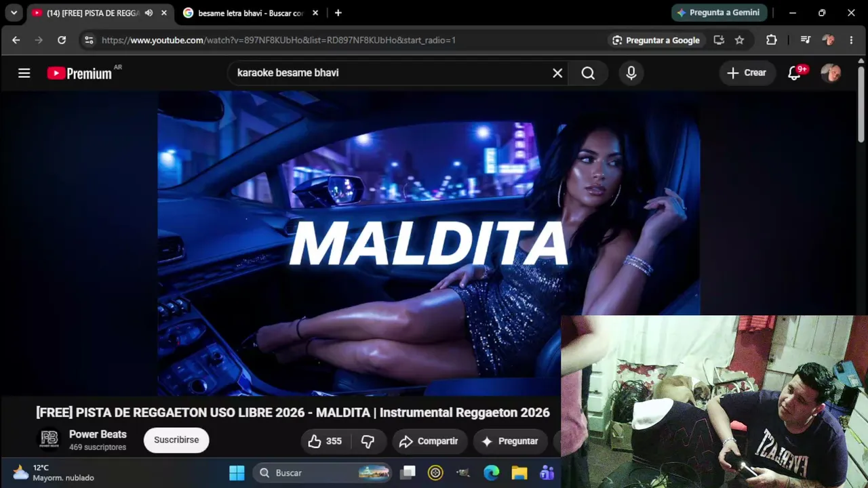The image size is (868, 488).
Task: Close the PISTA DE REGGAETON tab
Action: tap(164, 13)
